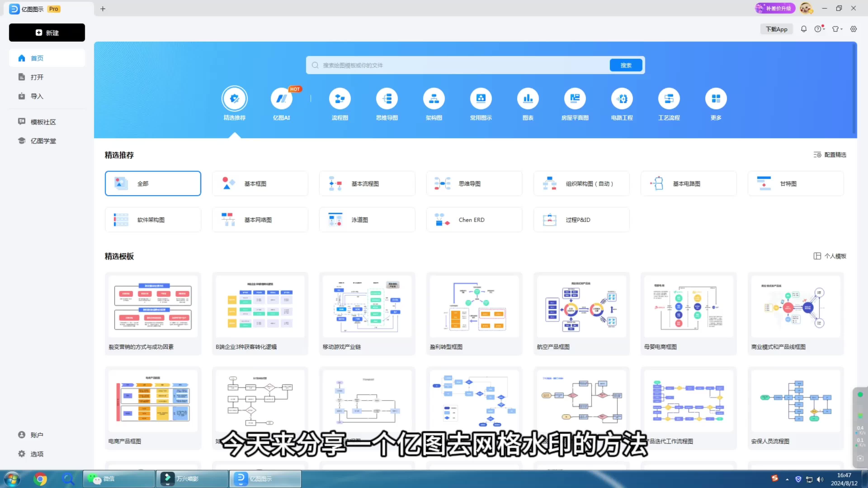The image size is (868, 488).
Task: Add a new tab with plus icon
Action: [103, 9]
